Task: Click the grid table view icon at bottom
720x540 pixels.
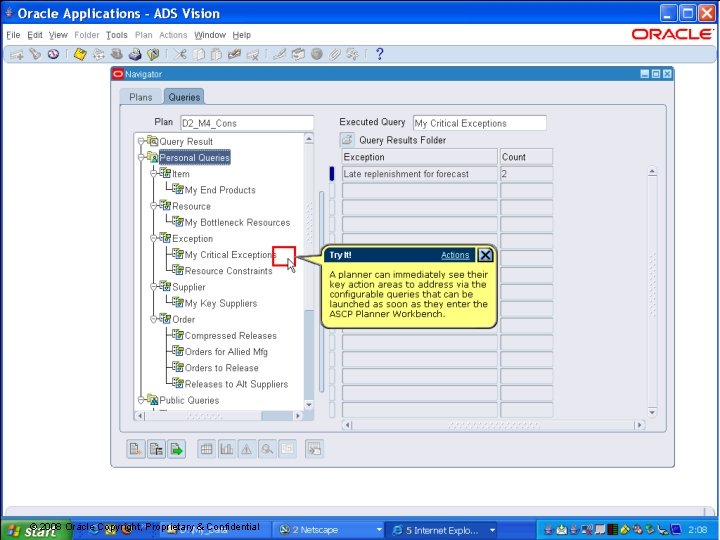Action: 207,449
